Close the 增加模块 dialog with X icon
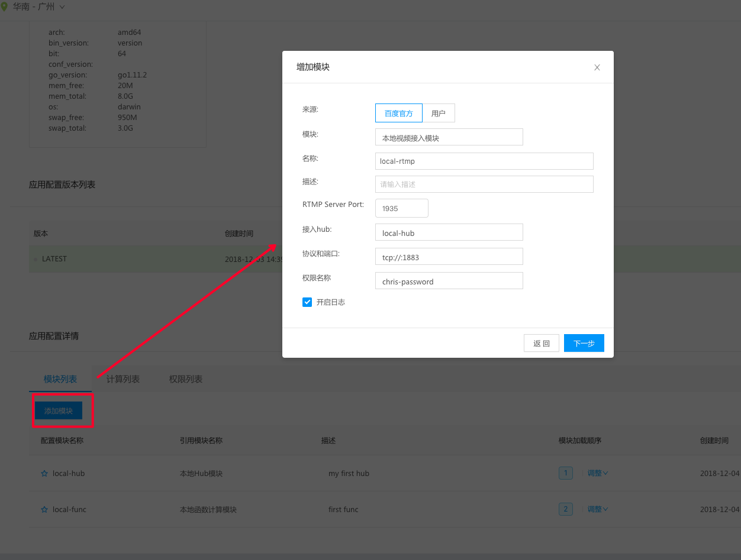The height and width of the screenshot is (560, 741). [597, 67]
